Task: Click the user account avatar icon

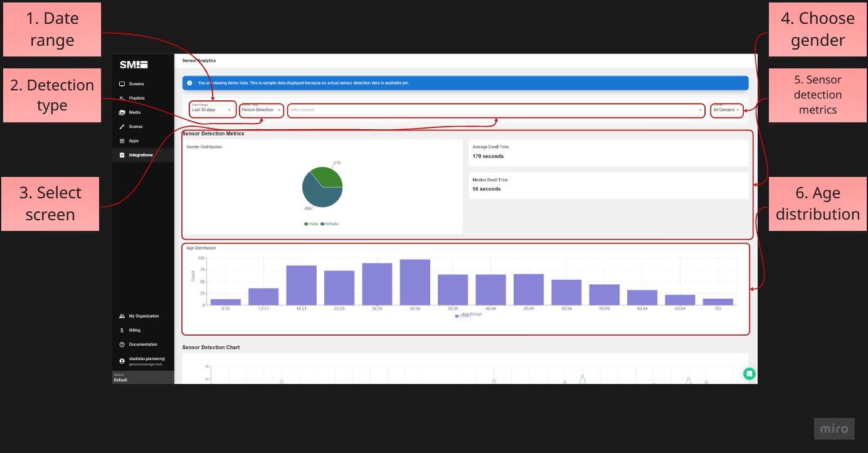Action: pyautogui.click(x=122, y=361)
